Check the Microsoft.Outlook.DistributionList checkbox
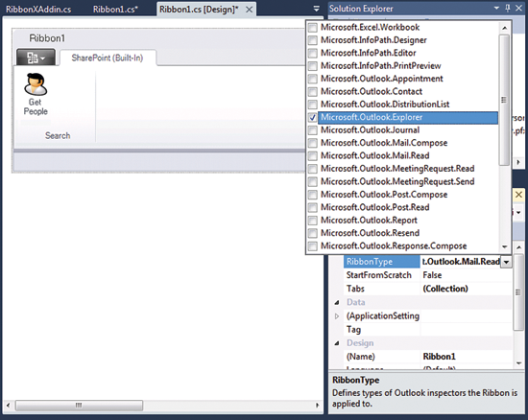528x420 pixels. click(x=313, y=105)
